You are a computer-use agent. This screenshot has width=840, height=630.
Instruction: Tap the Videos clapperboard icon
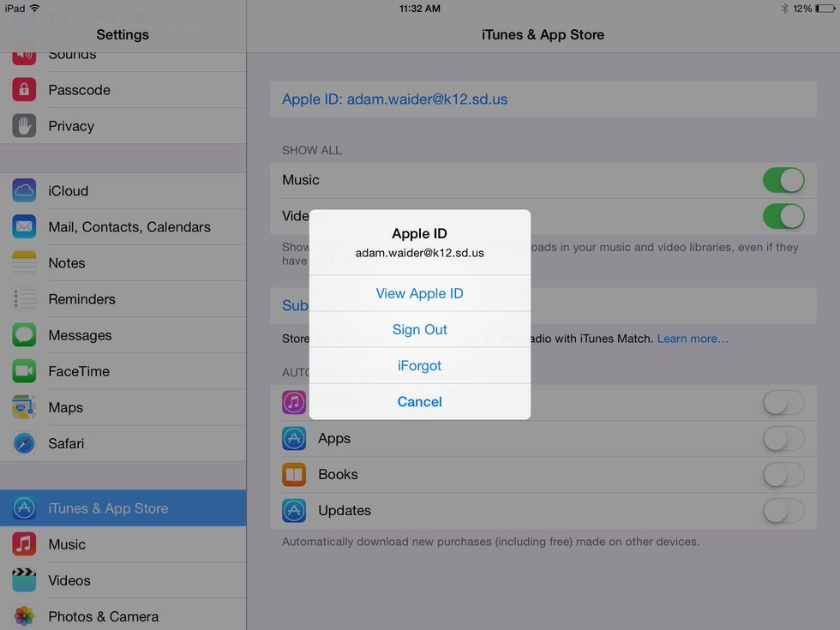point(24,580)
